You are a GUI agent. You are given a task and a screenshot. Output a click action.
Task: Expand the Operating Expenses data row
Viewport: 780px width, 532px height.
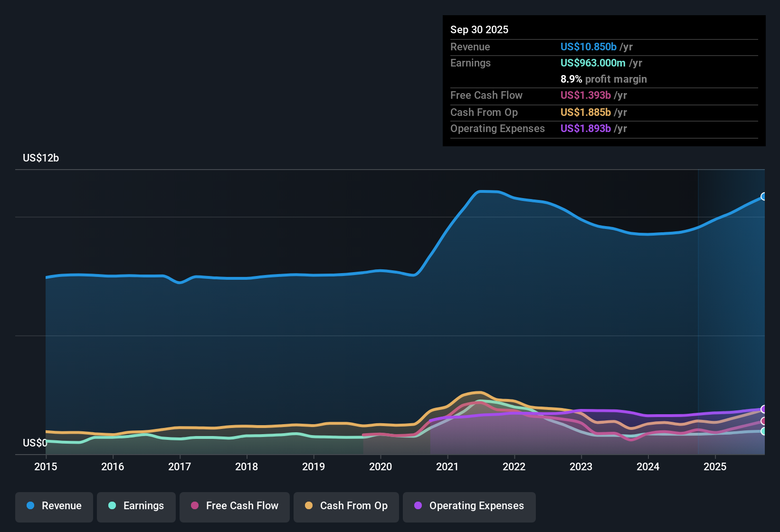coord(497,128)
